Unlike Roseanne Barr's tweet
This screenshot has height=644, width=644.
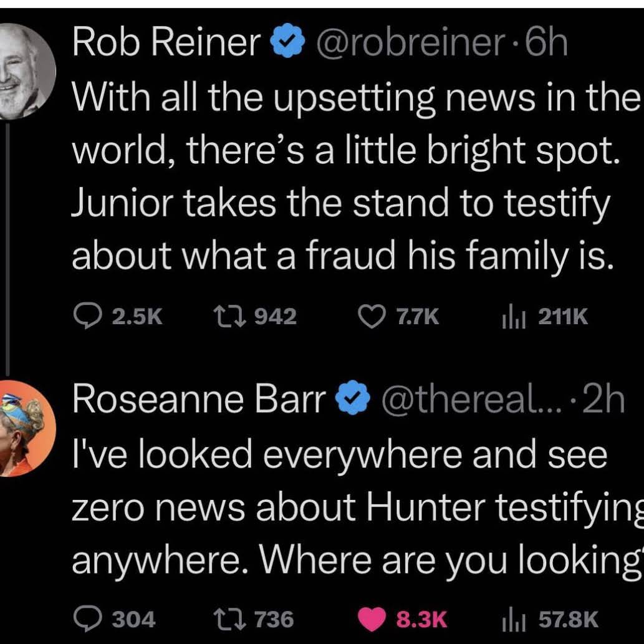[x=402, y=619]
